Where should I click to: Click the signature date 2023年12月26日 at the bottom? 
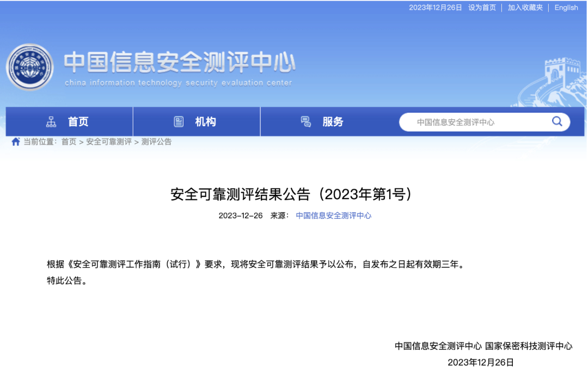(x=480, y=363)
